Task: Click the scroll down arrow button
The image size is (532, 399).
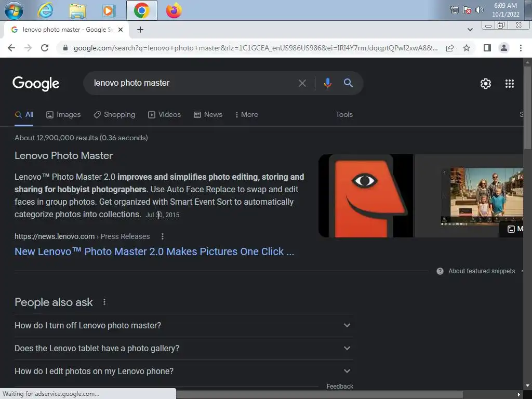Action: click(527, 385)
